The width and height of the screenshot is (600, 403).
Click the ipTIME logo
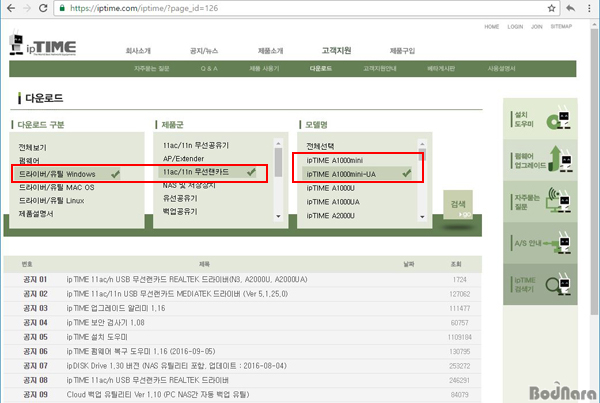pos(42,45)
